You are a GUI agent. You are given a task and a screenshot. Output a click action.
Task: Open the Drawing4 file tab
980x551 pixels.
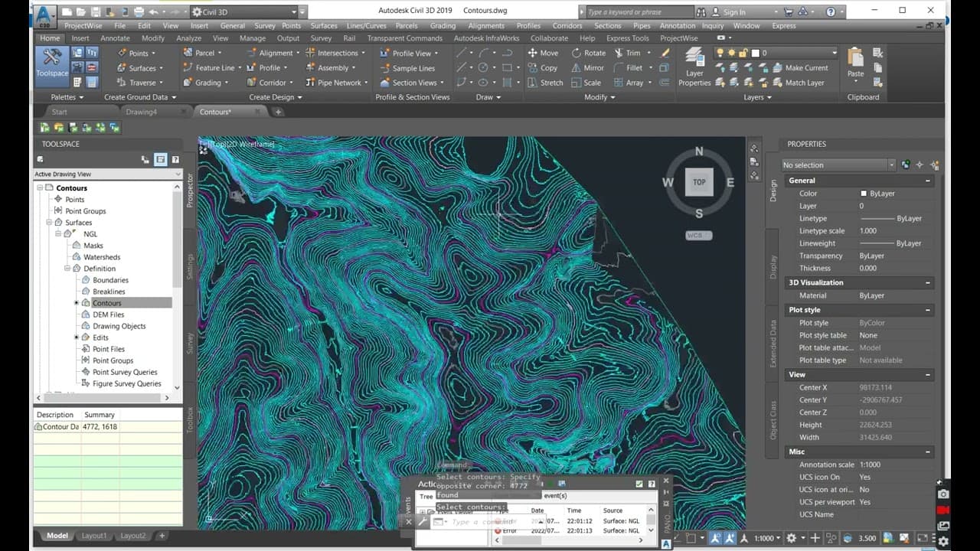click(x=141, y=112)
